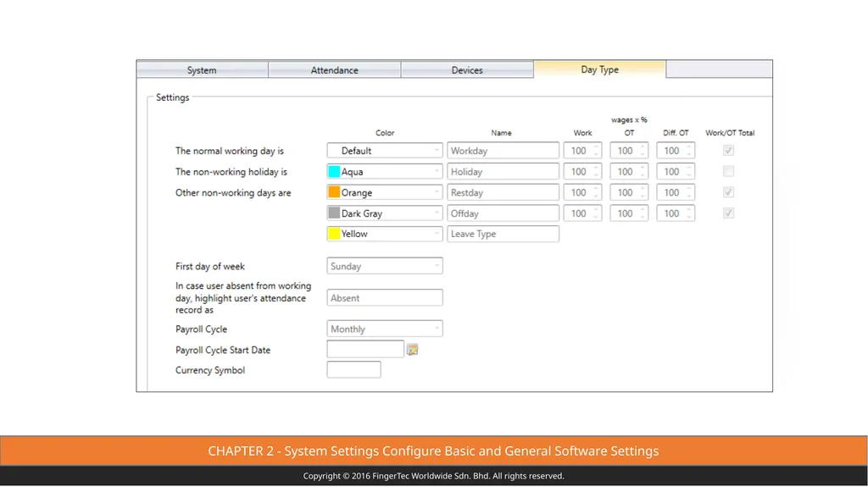
Task: Click the 'wages x %' heading
Action: pos(629,119)
